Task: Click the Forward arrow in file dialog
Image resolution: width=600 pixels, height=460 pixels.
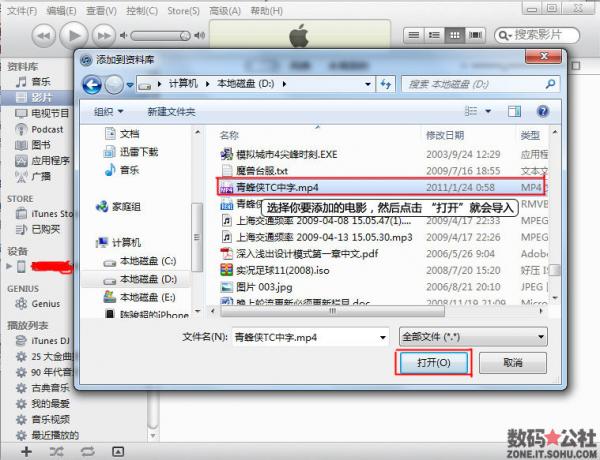Action: [114, 85]
